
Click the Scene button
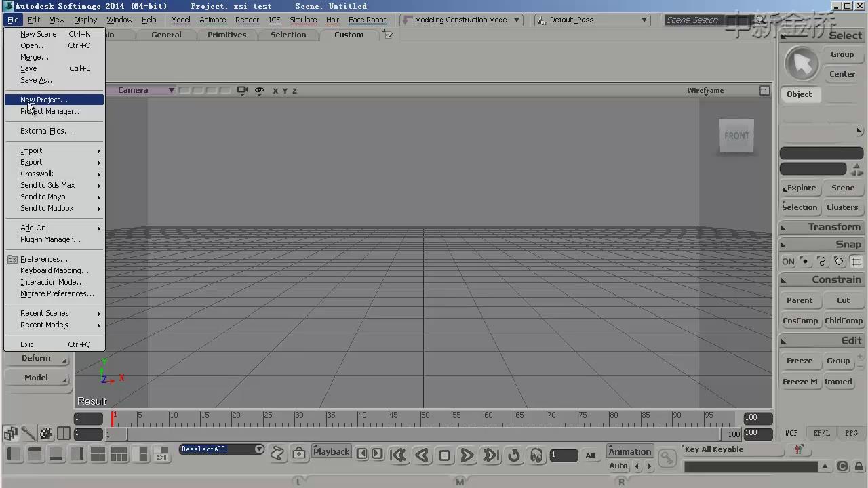[843, 188]
